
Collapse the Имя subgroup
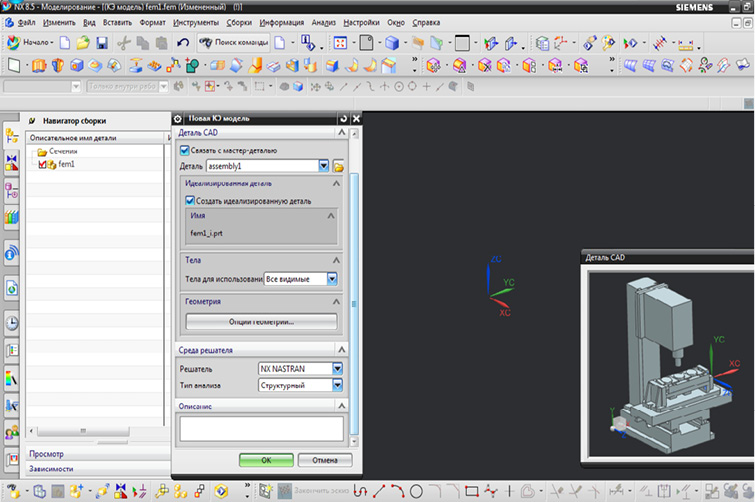[x=331, y=216]
